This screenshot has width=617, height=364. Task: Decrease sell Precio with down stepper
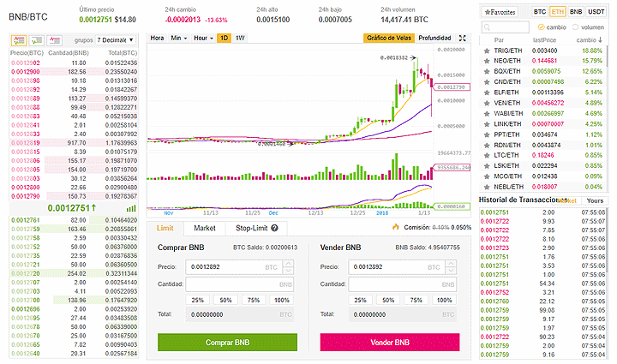click(451, 271)
